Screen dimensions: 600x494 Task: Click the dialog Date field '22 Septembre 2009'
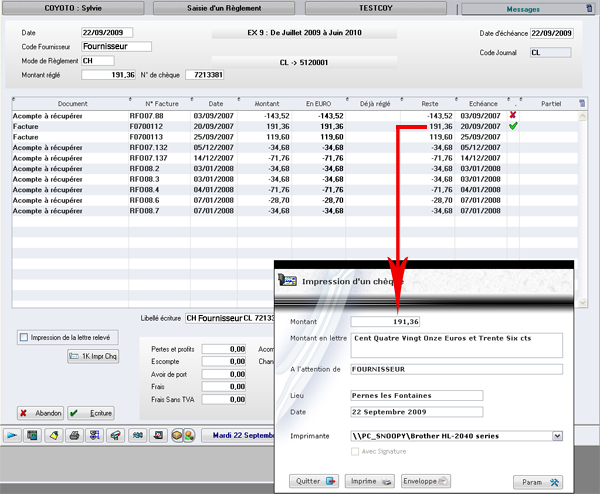point(417,412)
